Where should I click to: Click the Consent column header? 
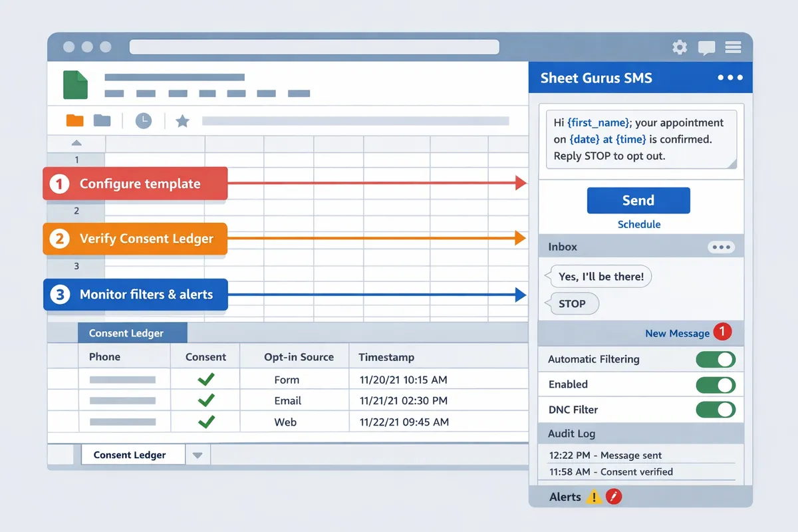(x=205, y=357)
